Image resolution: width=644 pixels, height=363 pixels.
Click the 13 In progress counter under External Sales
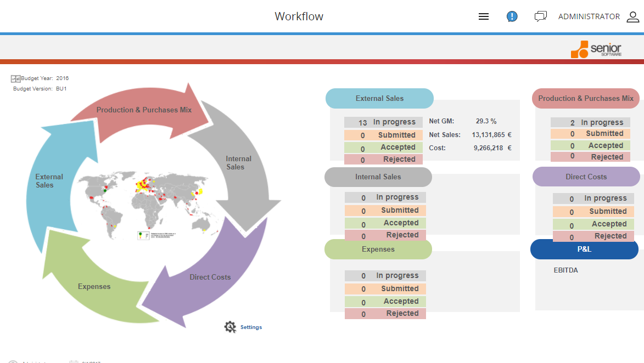click(x=383, y=122)
